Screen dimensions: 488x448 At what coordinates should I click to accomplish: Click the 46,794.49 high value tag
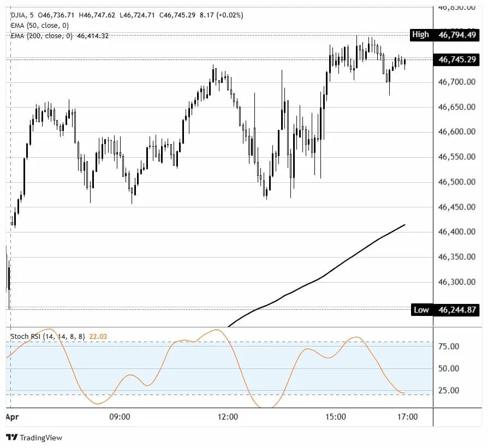point(455,34)
